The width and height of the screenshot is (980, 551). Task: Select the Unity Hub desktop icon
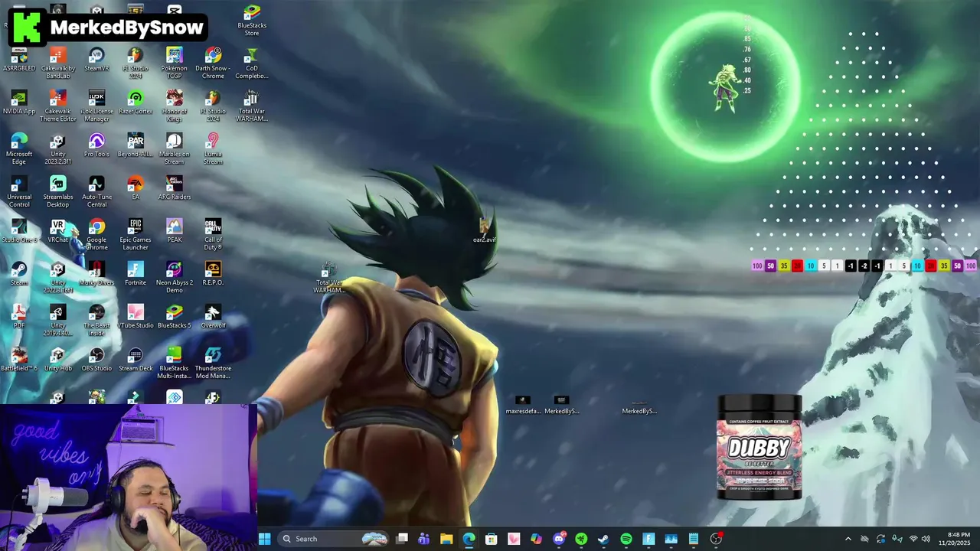pyautogui.click(x=58, y=360)
